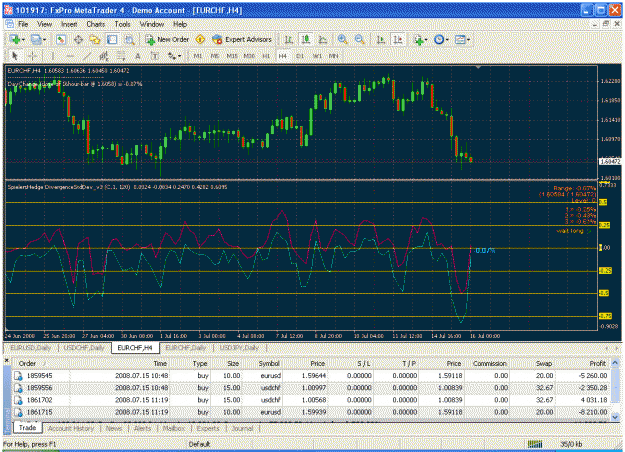Select order row 1861702
This screenshot has width=625, height=452.
[311, 400]
